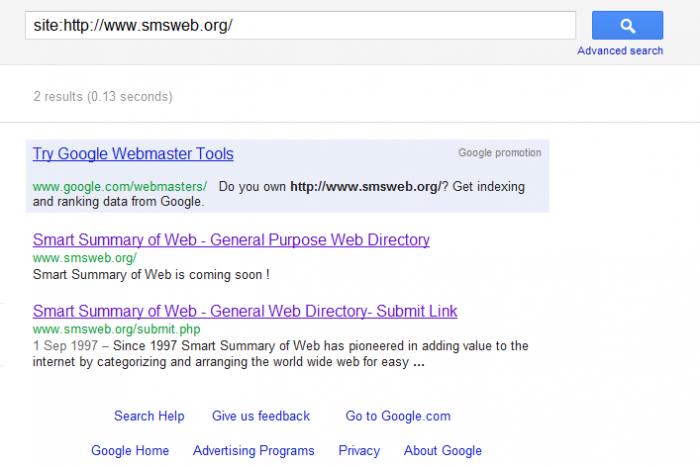Screen dimensions: 700x467
Task: Visit the Google Home footer link
Action: click(x=130, y=451)
